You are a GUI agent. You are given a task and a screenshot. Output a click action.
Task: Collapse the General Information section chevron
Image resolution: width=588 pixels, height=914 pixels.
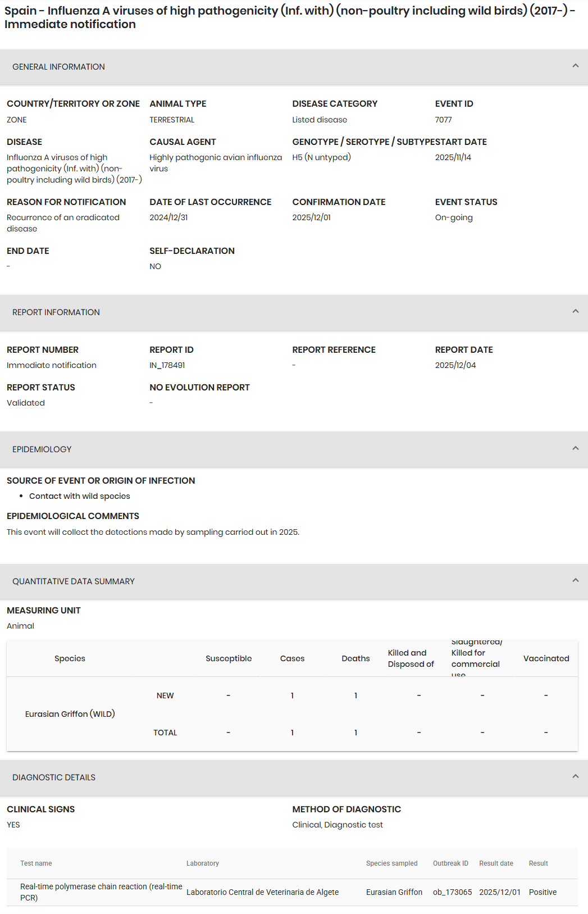coord(575,66)
